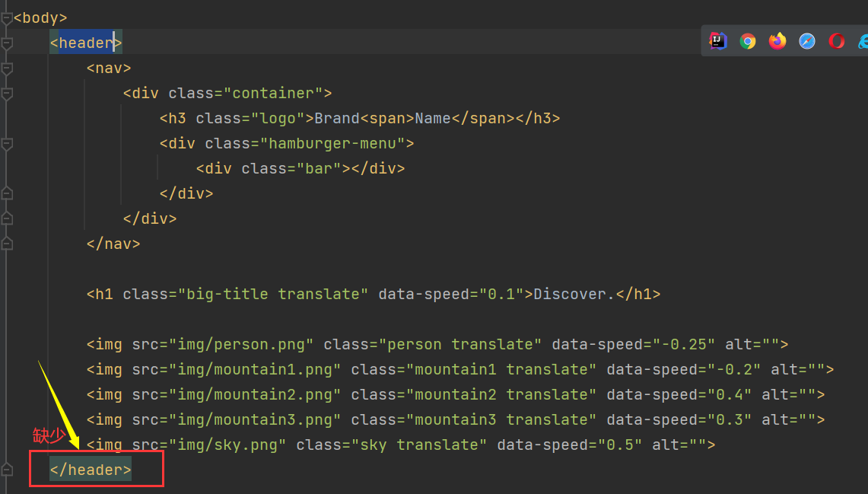This screenshot has width=868, height=494.
Task: Collapse the header element fold region
Action: [x=6, y=43]
